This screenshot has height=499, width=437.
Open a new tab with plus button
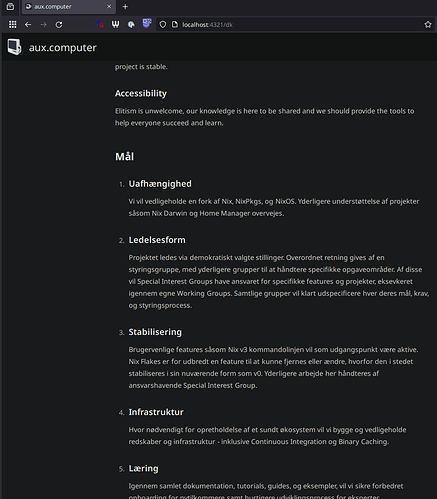tap(125, 7)
